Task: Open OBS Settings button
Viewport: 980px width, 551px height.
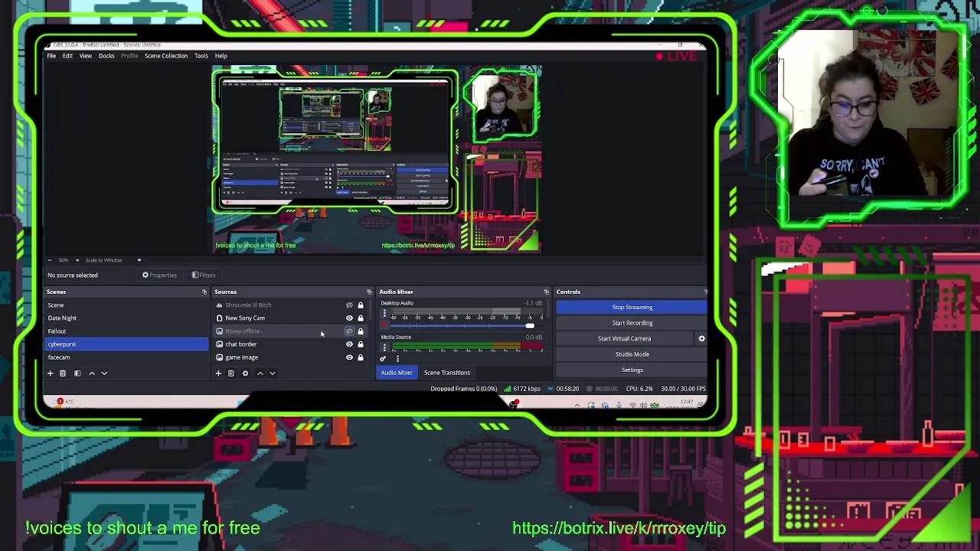Action: [632, 370]
